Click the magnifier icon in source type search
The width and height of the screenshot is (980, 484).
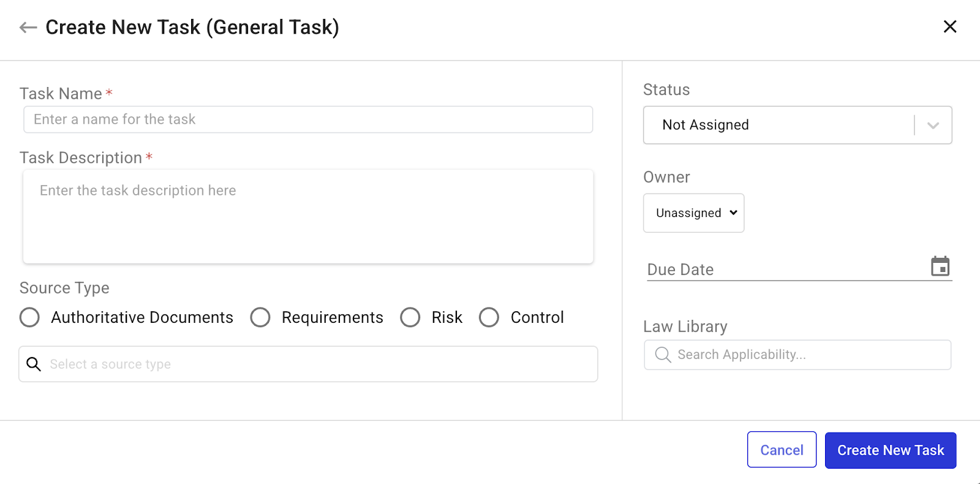tap(34, 364)
